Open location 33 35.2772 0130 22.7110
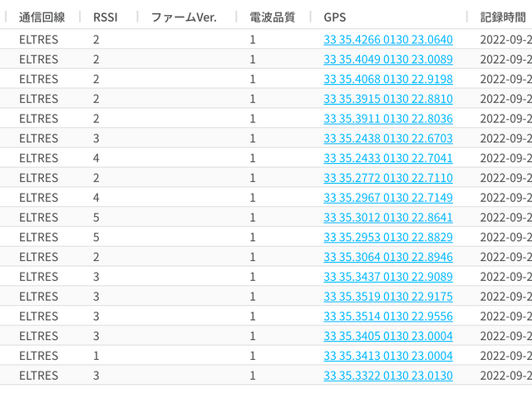 pyautogui.click(x=387, y=178)
